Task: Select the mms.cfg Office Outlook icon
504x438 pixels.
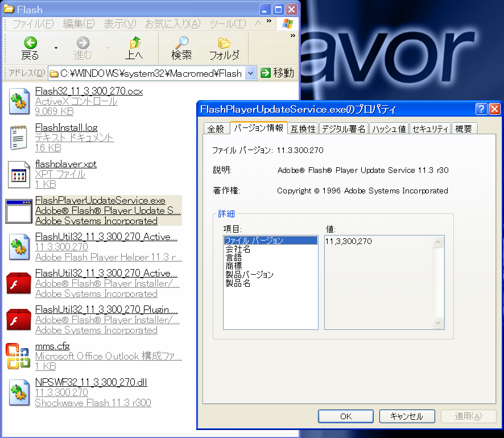Action: pos(18,356)
